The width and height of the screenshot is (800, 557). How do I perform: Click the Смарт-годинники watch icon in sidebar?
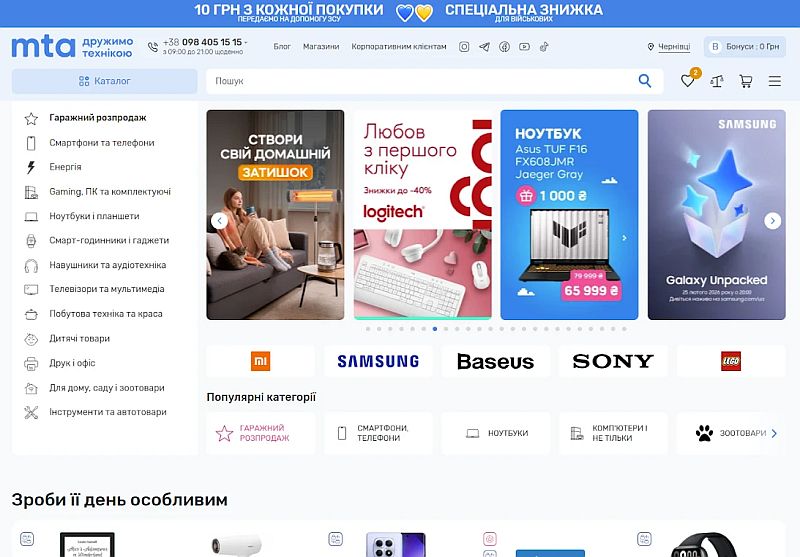pos(31,241)
